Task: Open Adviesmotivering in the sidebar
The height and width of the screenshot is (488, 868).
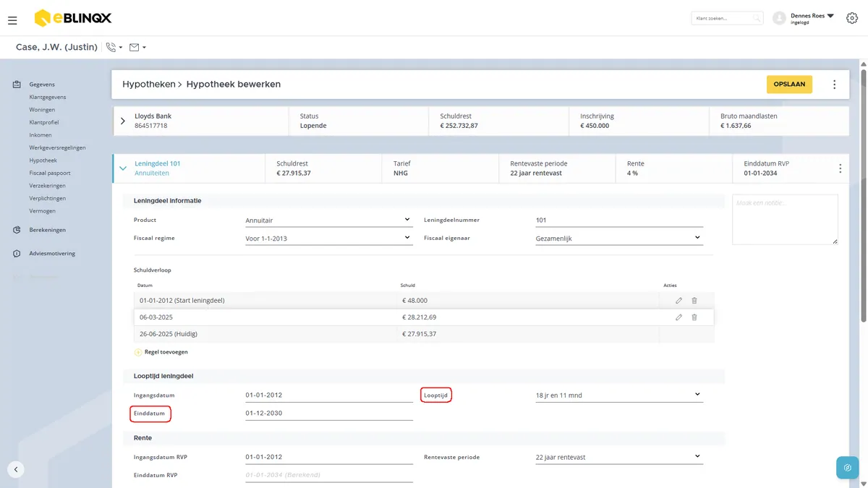Action: pos(52,254)
